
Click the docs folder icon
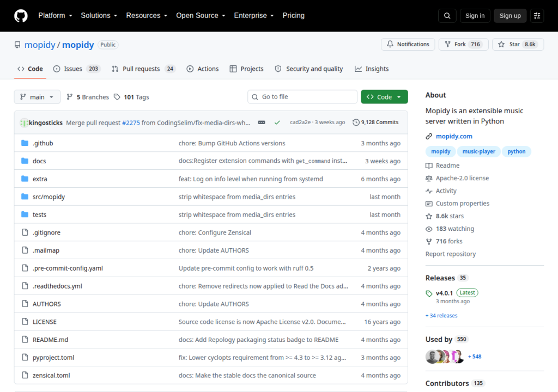point(25,161)
